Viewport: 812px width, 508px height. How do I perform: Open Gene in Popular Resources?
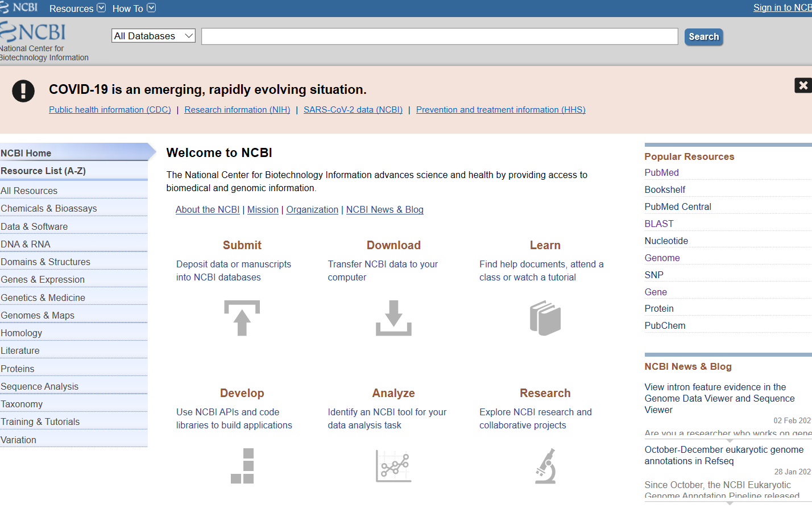click(x=656, y=292)
